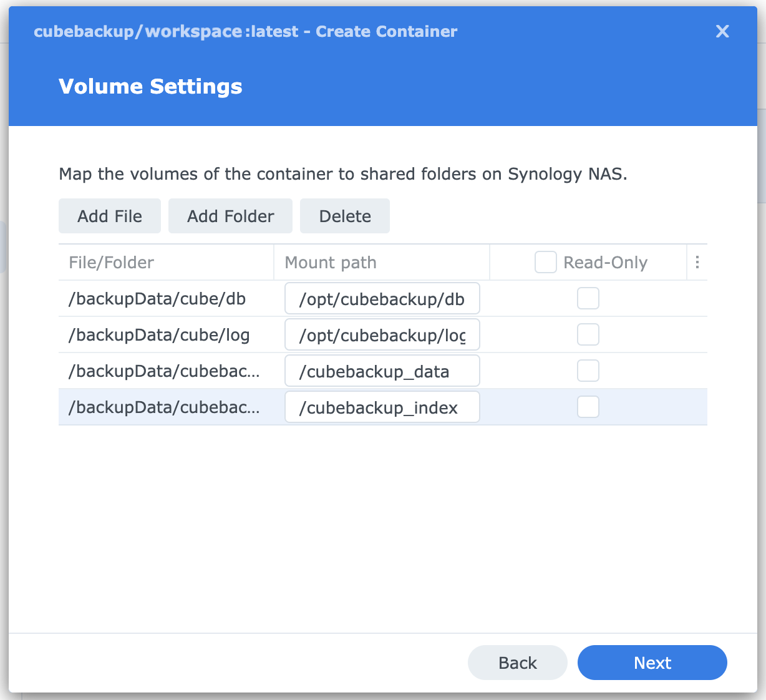Toggle the Read-Only header checkbox
The height and width of the screenshot is (700, 766).
pos(546,263)
